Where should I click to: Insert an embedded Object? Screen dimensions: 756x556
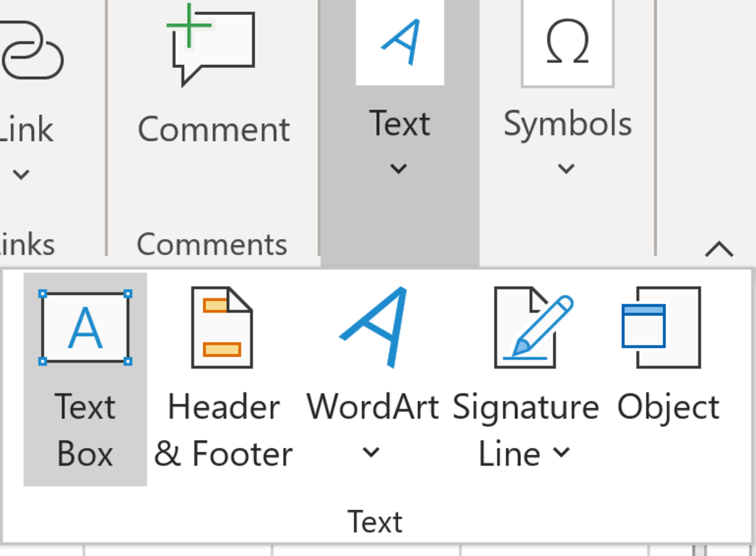(x=668, y=328)
